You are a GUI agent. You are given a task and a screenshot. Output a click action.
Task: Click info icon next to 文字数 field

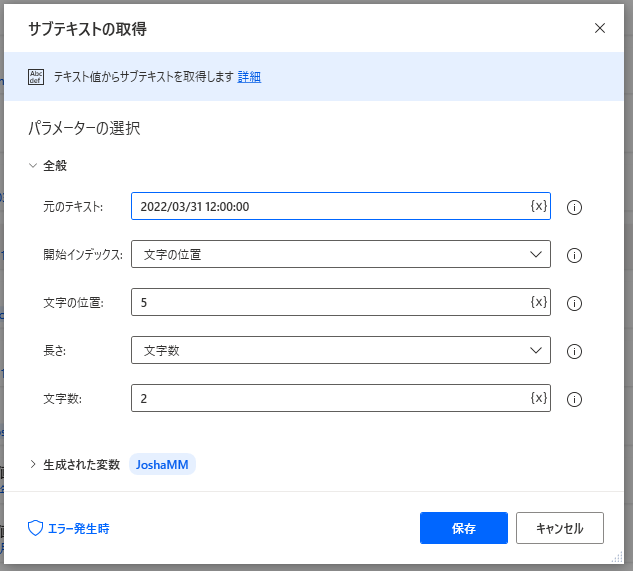(574, 399)
